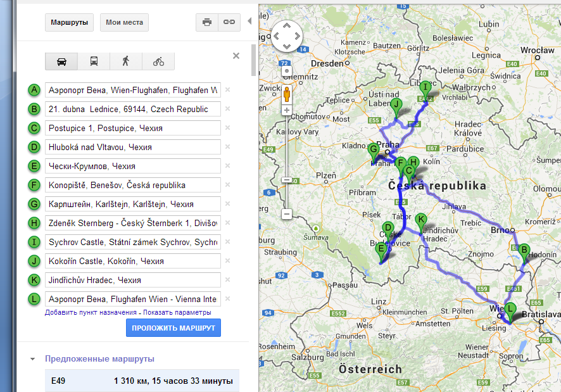Viewport: 561px width, 392px height.
Task: Remove the Postupice destination with X
Action: (x=227, y=128)
